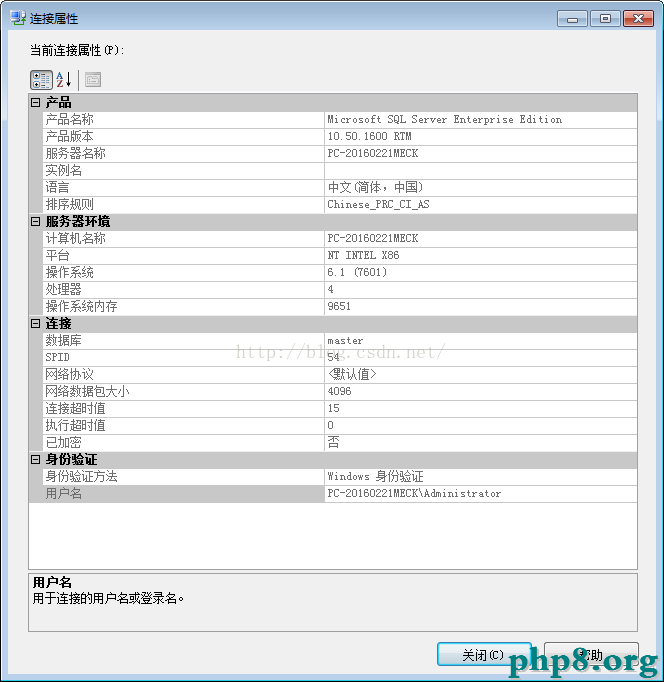Screen dimensions: 664x682
Task: Collapse the 产品 category
Action: (36, 103)
